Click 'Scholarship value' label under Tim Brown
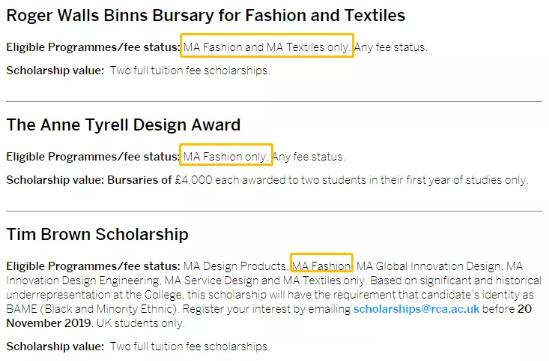This screenshot has height=361, width=549. pos(55,346)
